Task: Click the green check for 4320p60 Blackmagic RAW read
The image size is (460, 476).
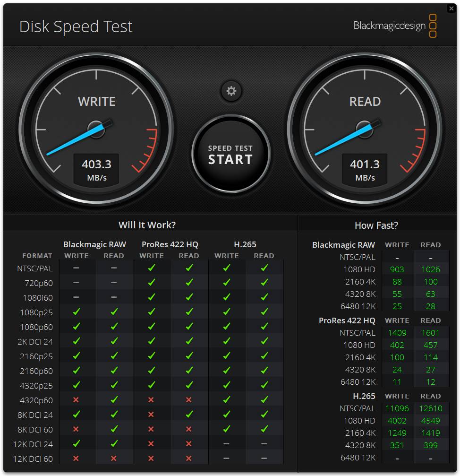Action: (x=114, y=400)
